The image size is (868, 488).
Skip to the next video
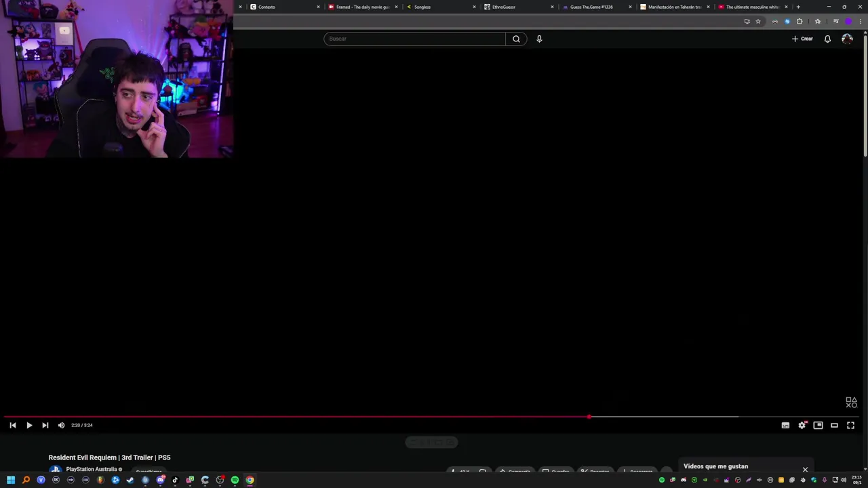[x=45, y=425]
